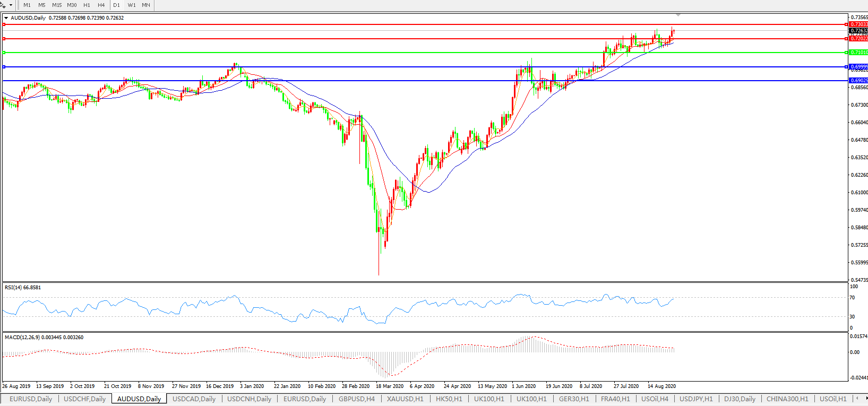Click the gray chart shift triangle marker

tap(678, 15)
